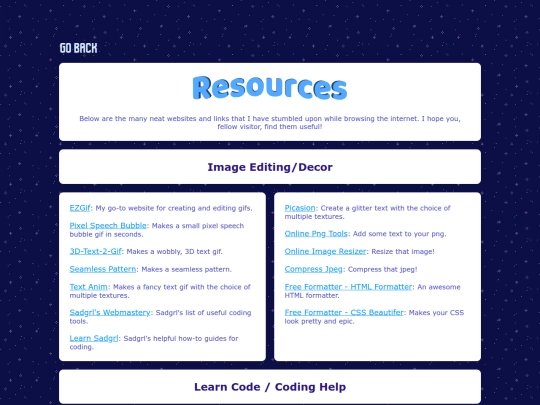Click the Resources page title

pos(270,88)
